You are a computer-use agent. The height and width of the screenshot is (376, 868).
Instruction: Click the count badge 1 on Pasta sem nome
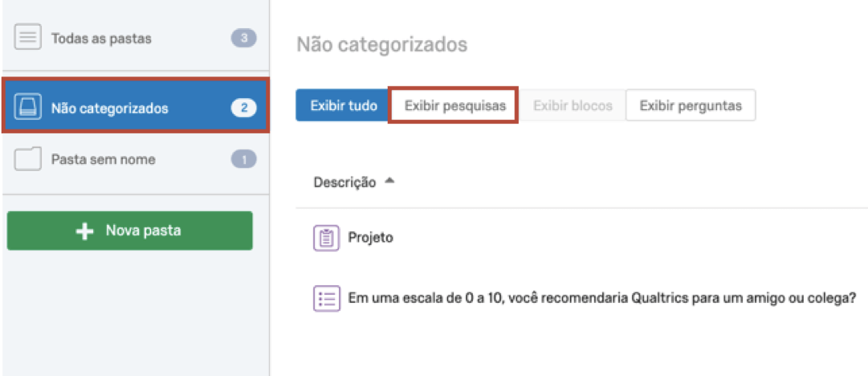tap(243, 159)
